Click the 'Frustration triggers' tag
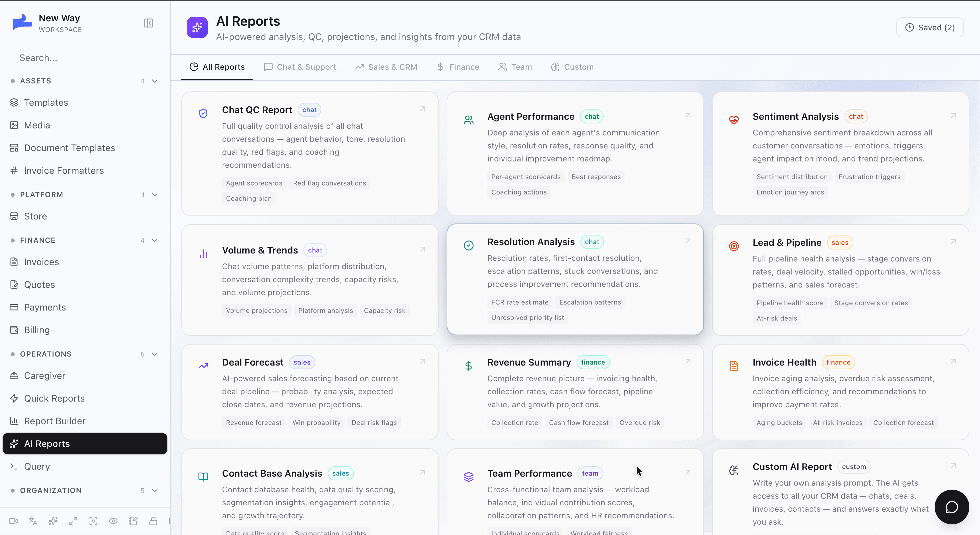 tap(869, 177)
